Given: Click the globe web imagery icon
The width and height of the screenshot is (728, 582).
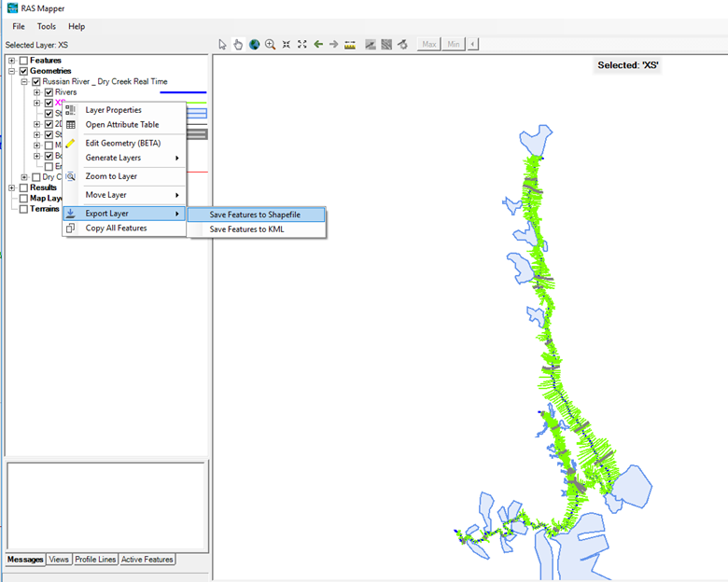Looking at the screenshot, I should point(254,44).
